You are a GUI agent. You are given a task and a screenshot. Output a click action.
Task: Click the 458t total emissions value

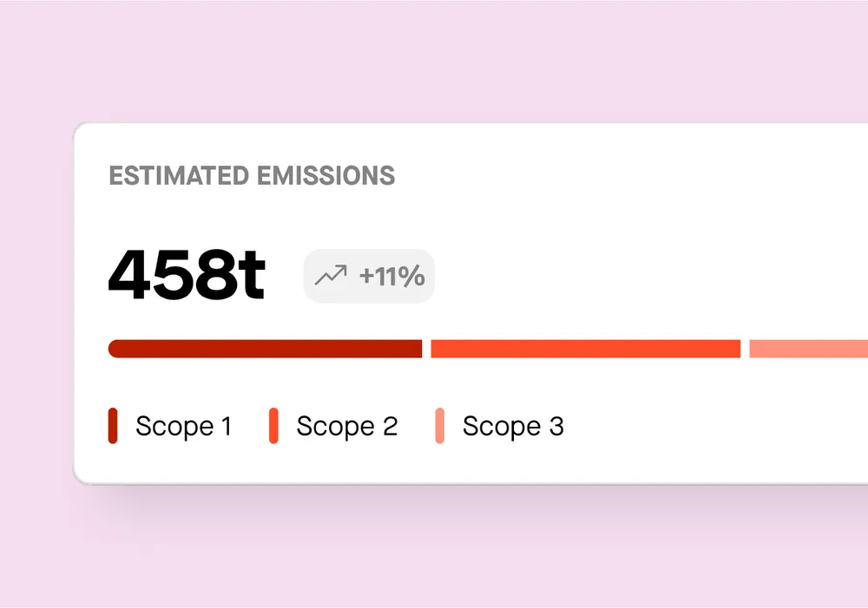(187, 275)
